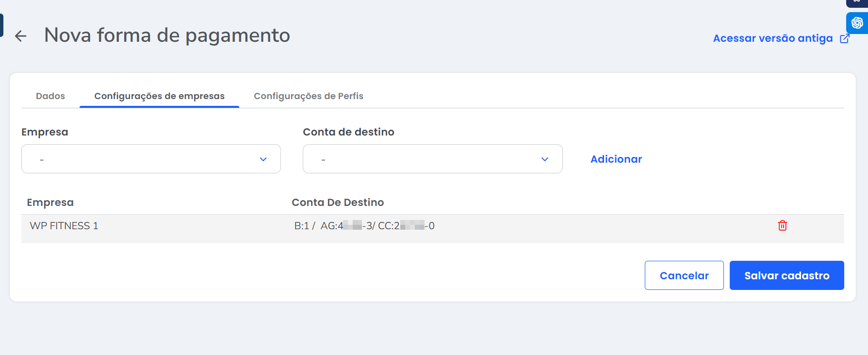Go back using the left arrow icon
Image resolution: width=868 pixels, height=355 pixels.
[x=20, y=36]
